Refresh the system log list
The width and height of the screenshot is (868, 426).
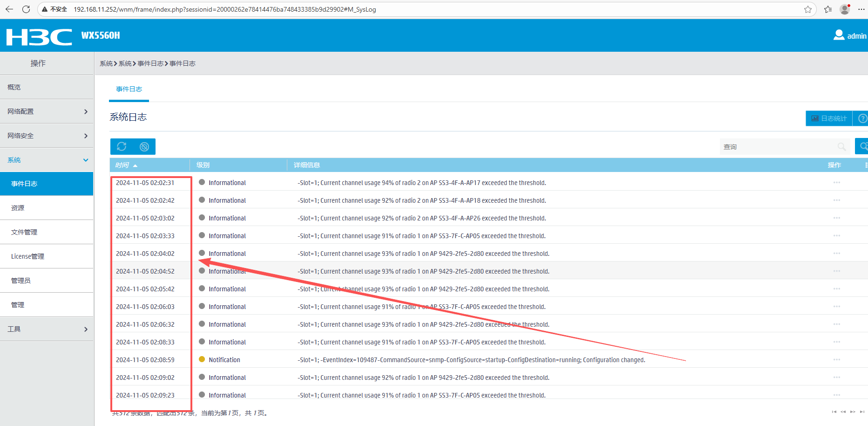point(122,146)
